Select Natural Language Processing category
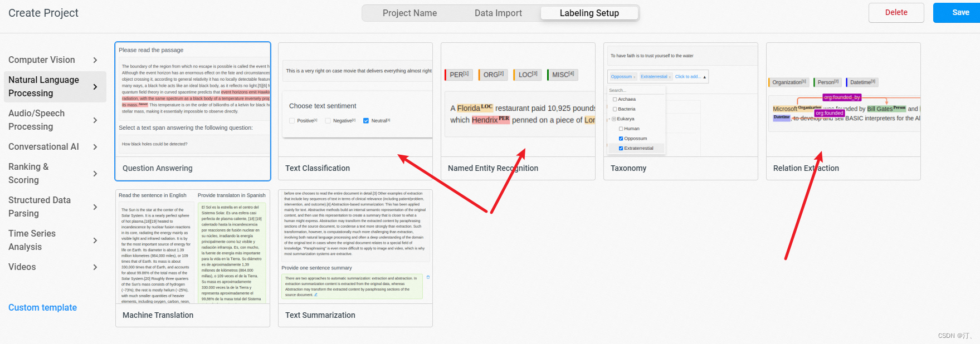The width and height of the screenshot is (980, 344). pos(55,86)
